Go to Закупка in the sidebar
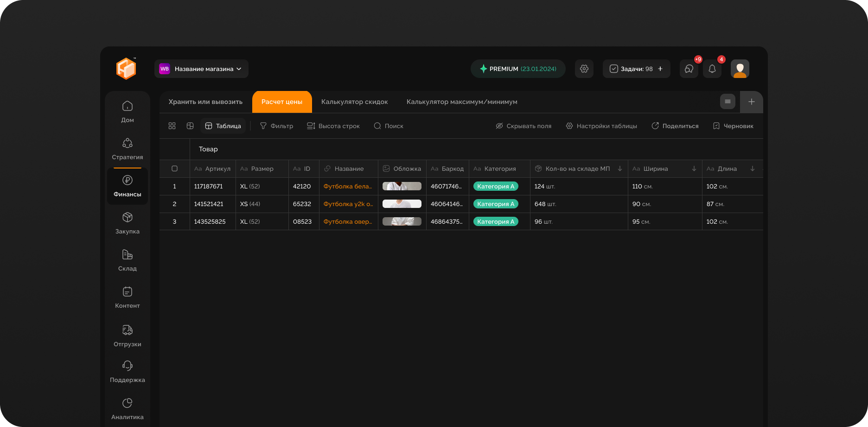The image size is (868, 427). (128, 223)
